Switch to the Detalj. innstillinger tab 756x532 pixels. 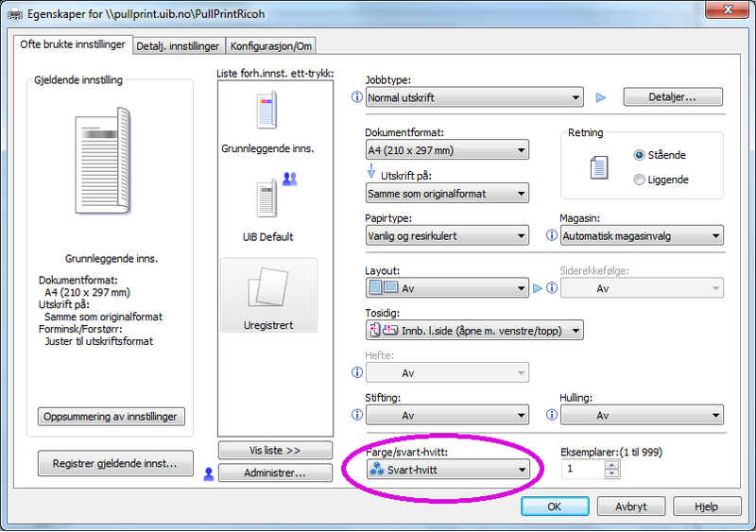(x=179, y=45)
